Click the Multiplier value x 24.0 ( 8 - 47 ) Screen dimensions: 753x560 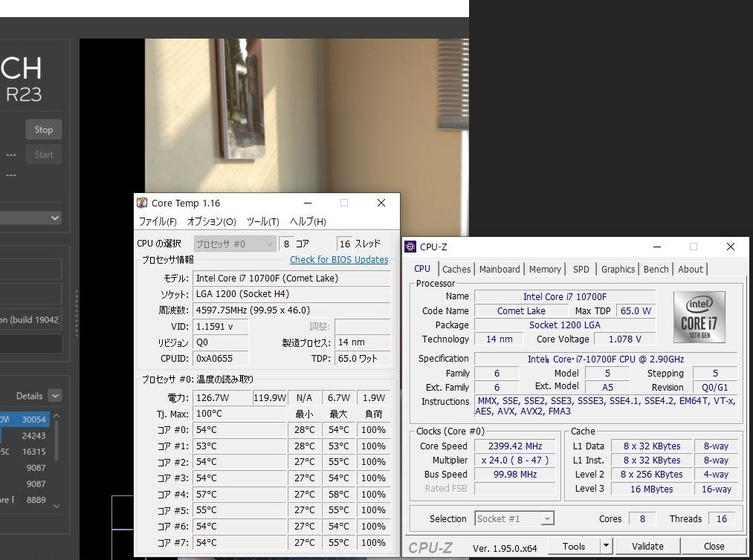(x=515, y=460)
